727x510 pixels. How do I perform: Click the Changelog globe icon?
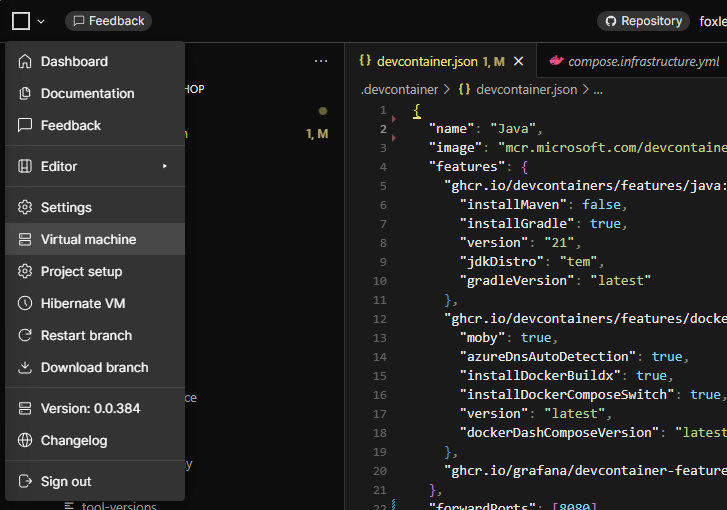25,440
